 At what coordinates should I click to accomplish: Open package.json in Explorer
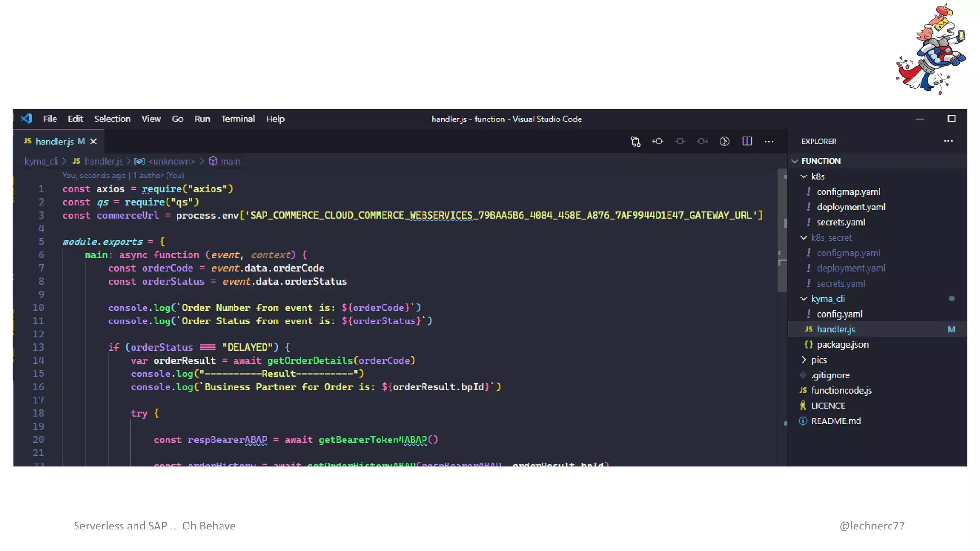click(x=842, y=344)
